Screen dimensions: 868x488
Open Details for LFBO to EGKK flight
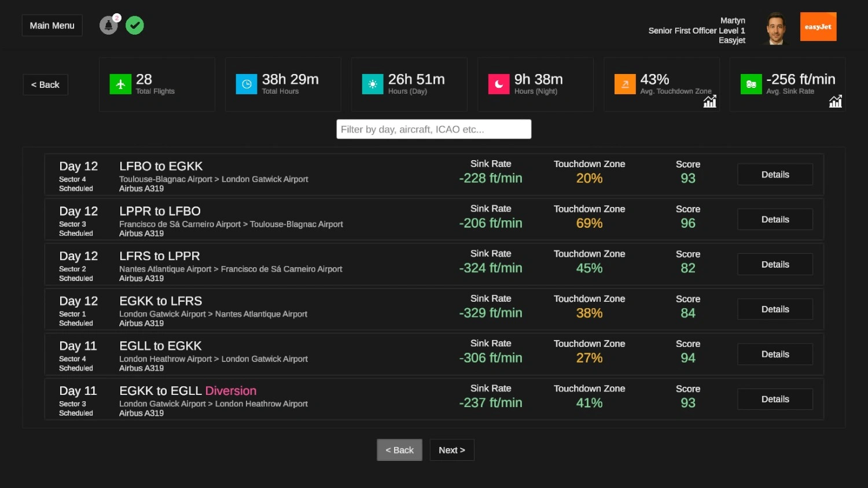tap(775, 175)
